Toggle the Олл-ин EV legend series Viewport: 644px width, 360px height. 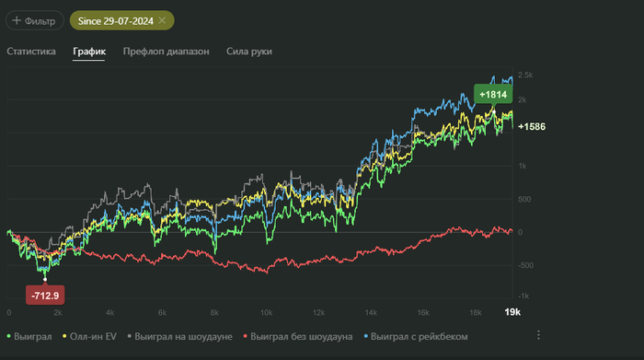click(x=89, y=337)
